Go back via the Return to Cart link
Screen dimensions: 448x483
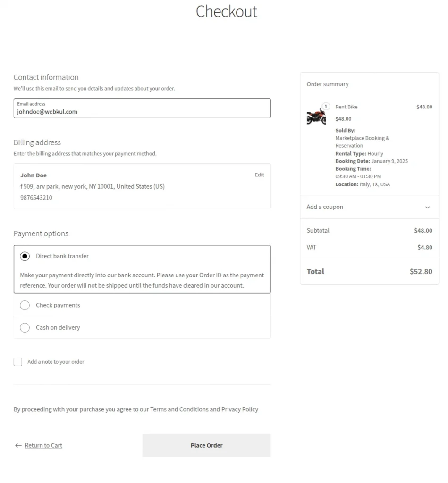(x=43, y=445)
